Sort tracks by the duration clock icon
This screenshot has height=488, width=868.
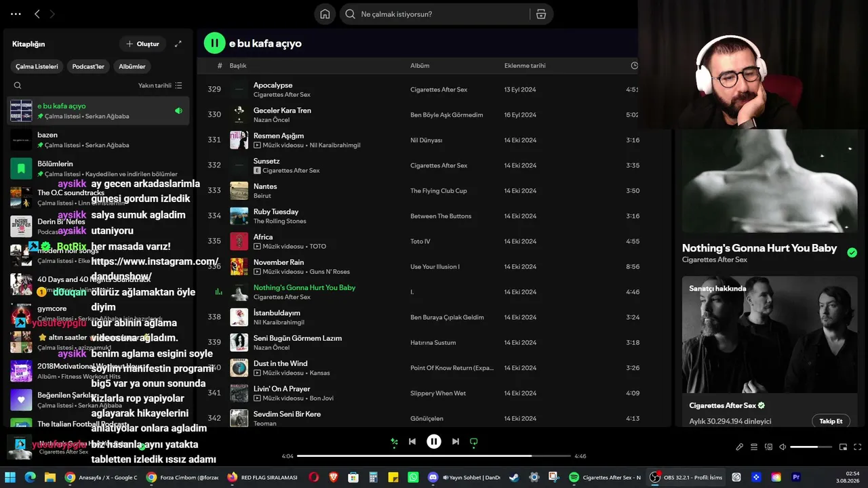pyautogui.click(x=634, y=66)
